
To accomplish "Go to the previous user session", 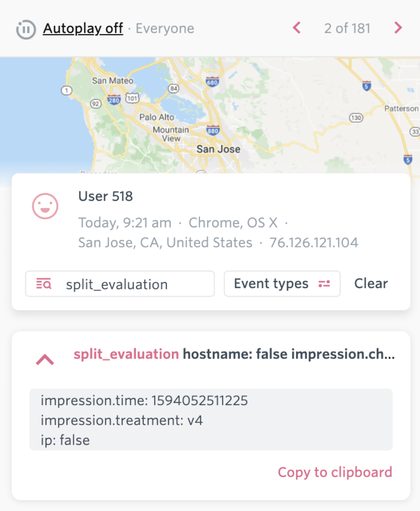I will pyautogui.click(x=297, y=28).
